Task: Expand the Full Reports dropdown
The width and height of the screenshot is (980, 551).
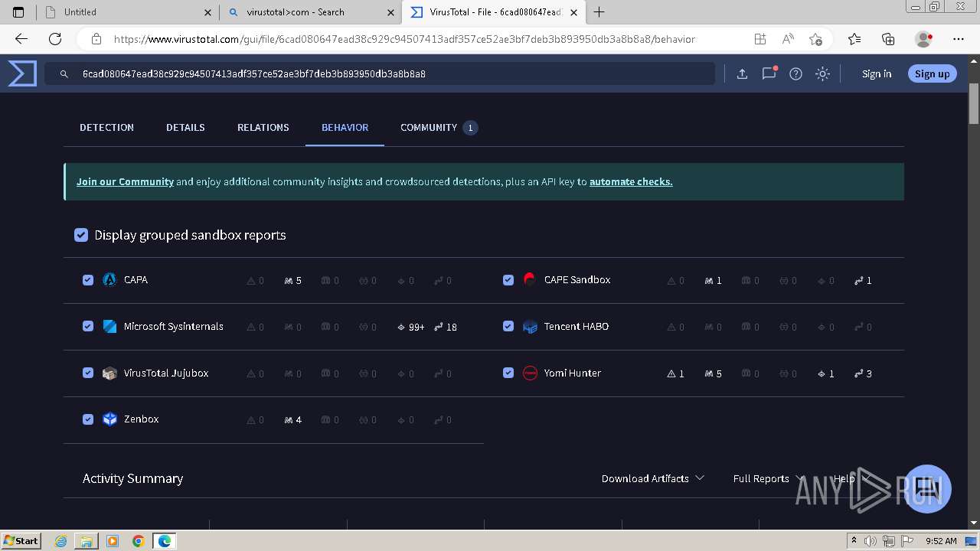Action: 769,478
